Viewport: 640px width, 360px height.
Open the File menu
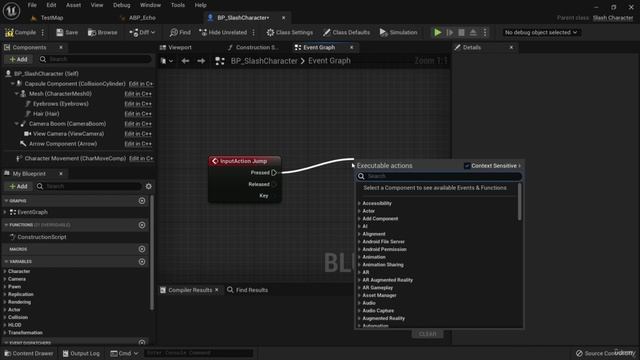point(32,5)
